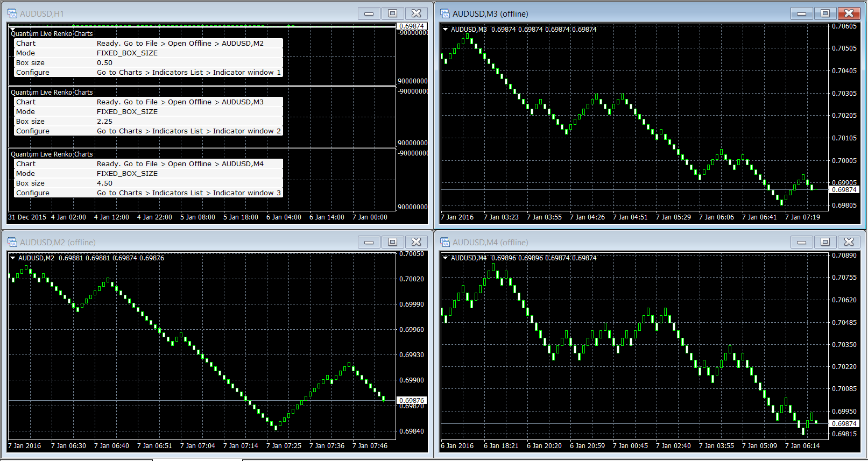This screenshot has width=868, height=461.
Task: Maximize the AUDUSD,M2 offline chart window
Action: tap(392, 242)
